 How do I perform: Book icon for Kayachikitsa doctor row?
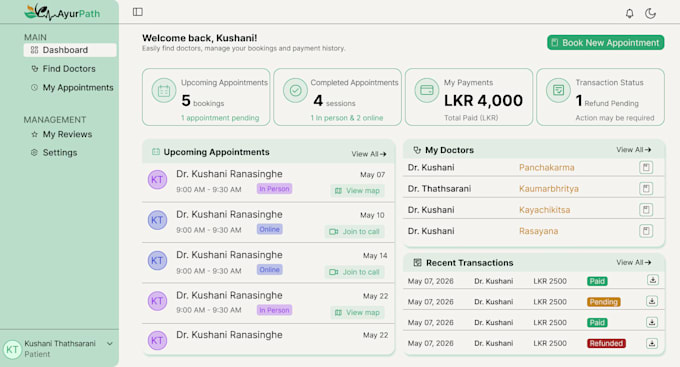click(646, 210)
